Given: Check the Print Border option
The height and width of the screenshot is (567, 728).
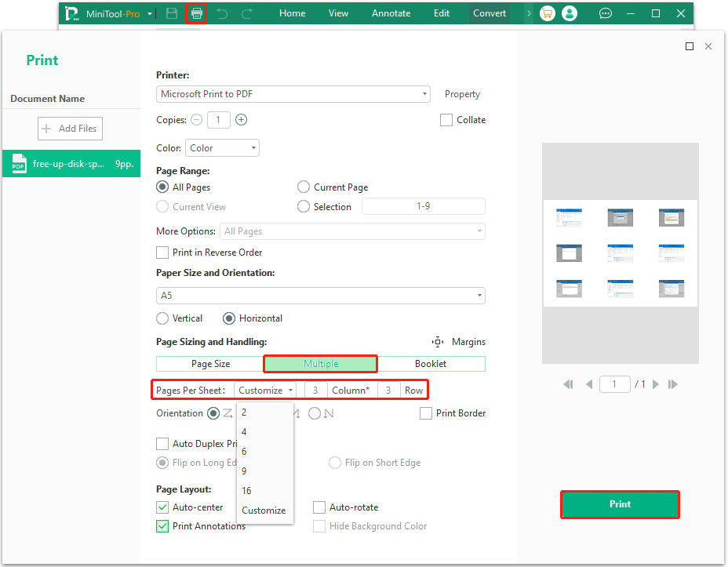Looking at the screenshot, I should [426, 413].
